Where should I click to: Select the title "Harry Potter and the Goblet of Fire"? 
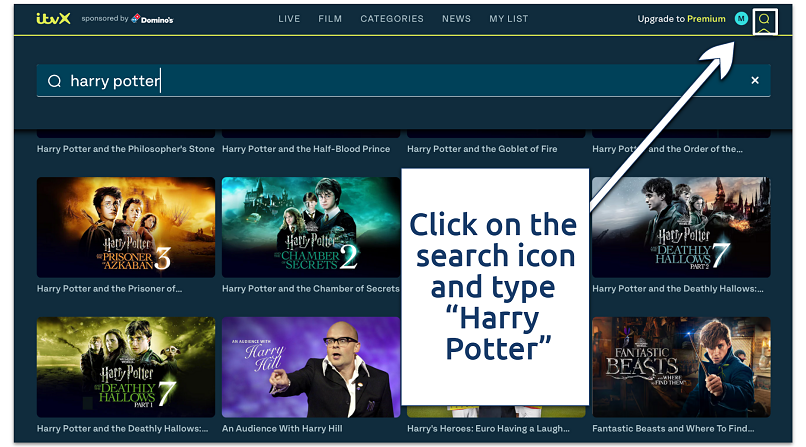[482, 149]
